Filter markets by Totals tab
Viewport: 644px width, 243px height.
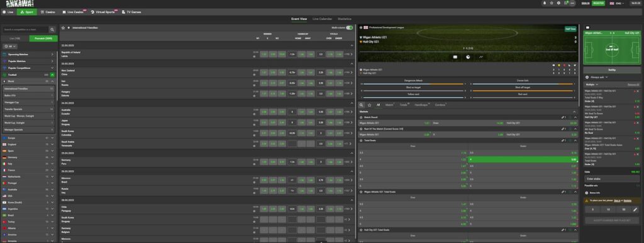pos(404,105)
